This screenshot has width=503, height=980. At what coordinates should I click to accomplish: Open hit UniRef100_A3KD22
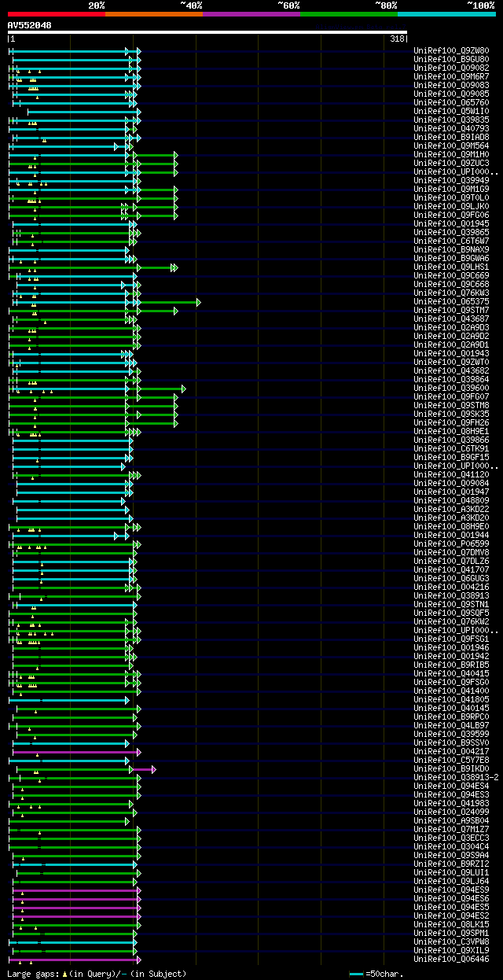(451, 510)
